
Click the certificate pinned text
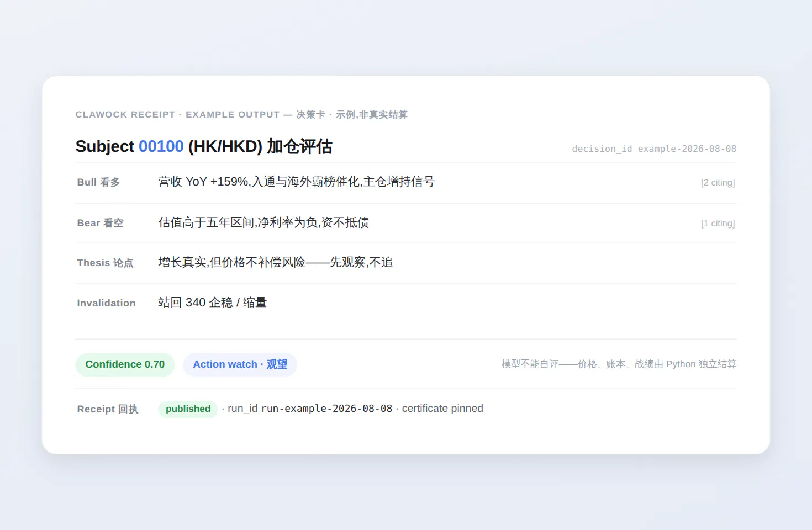442,409
